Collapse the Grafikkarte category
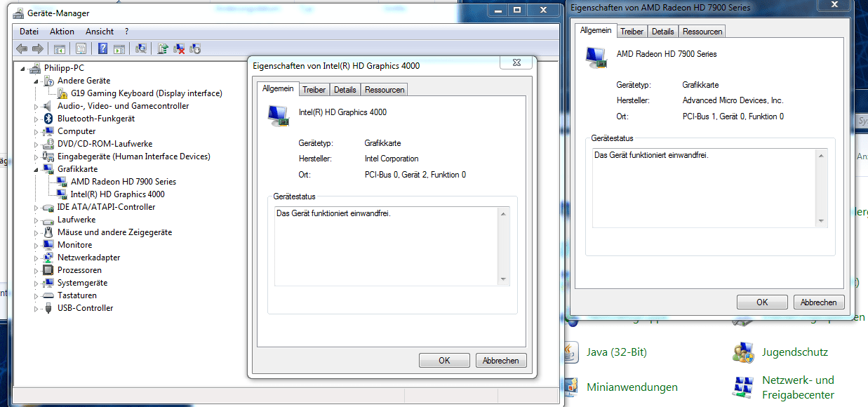This screenshot has width=868, height=407. (x=36, y=170)
